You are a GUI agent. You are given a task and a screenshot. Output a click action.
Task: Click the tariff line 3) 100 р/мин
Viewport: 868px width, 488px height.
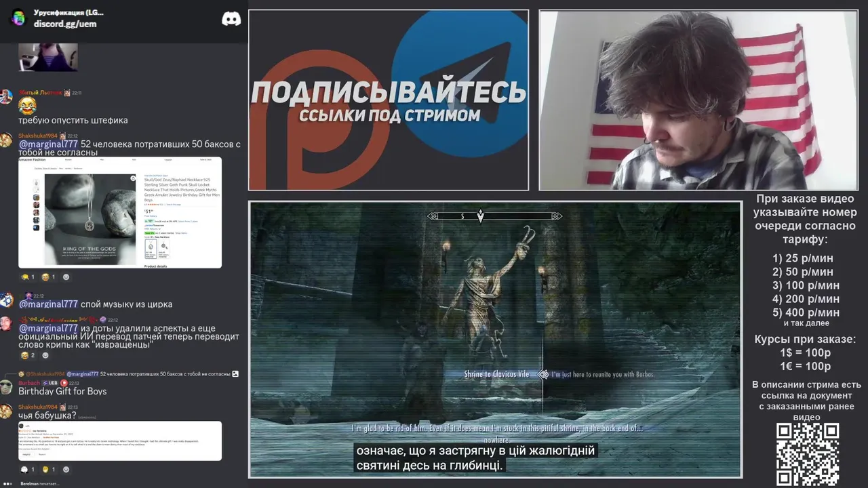[x=806, y=285]
